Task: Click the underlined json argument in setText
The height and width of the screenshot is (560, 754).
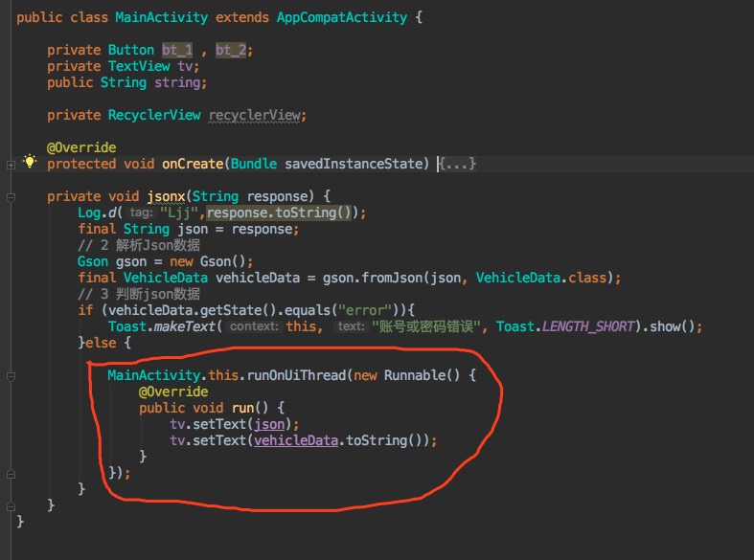Action: tap(276, 424)
